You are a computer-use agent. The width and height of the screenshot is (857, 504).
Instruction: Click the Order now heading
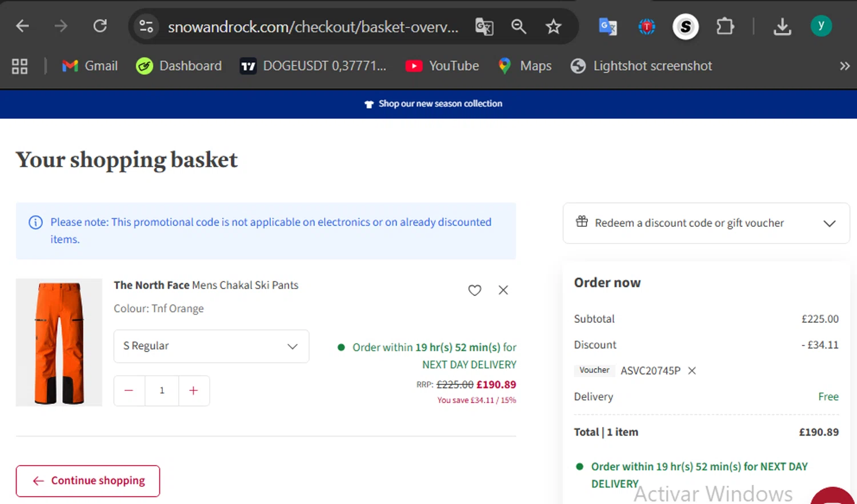click(x=607, y=283)
